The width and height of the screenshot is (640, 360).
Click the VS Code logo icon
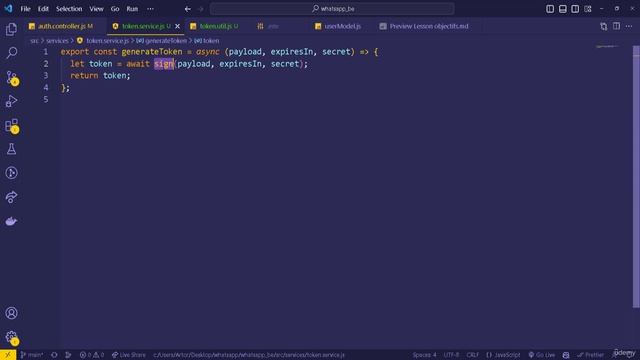8,9
